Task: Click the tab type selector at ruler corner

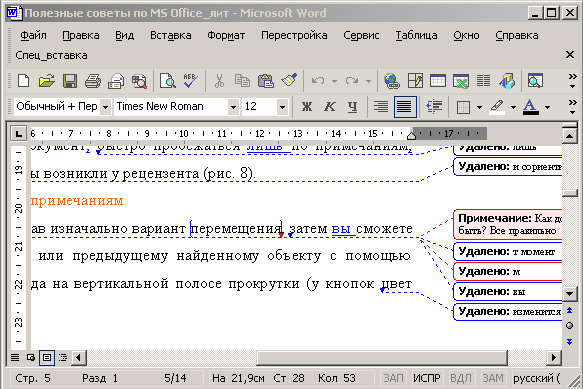Action: (x=18, y=133)
